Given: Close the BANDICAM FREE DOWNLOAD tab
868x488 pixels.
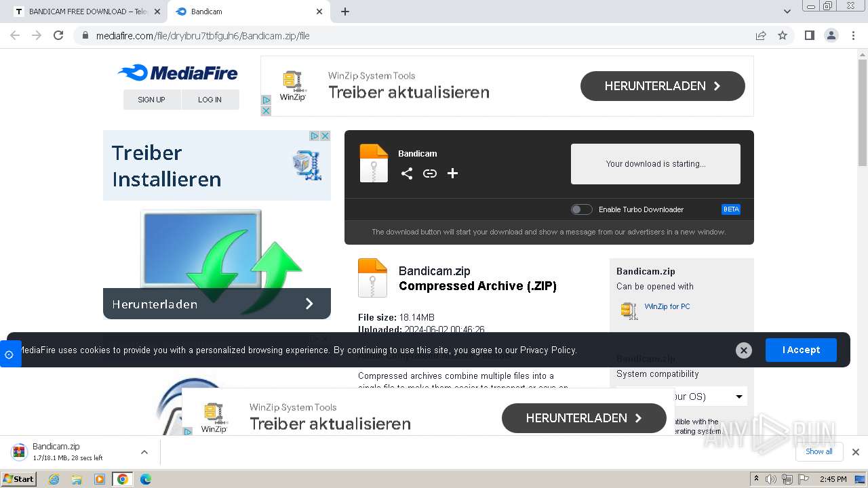Looking at the screenshot, I should click(157, 12).
